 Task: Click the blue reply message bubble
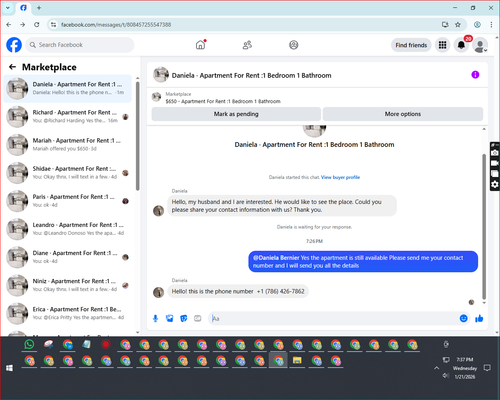[x=363, y=262]
